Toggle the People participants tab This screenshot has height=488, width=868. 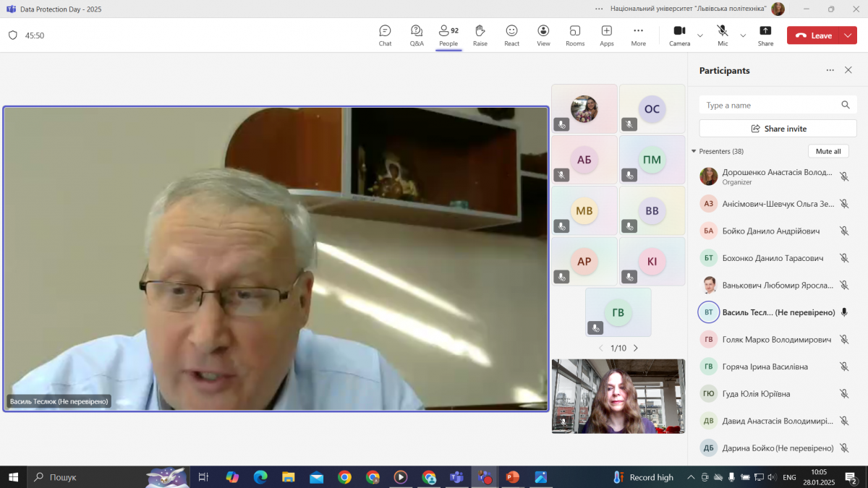[448, 35]
